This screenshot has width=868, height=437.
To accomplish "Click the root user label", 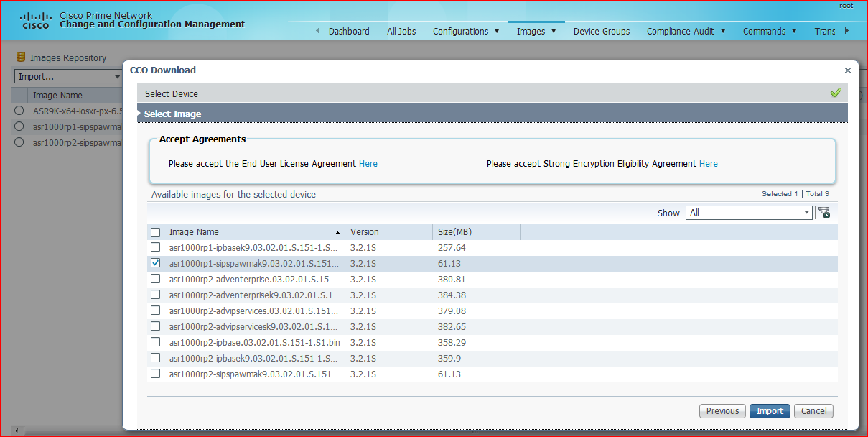I will tap(846, 6).
